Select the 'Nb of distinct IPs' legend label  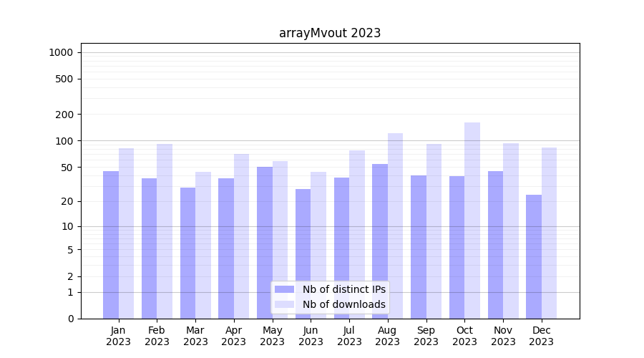[343, 289]
